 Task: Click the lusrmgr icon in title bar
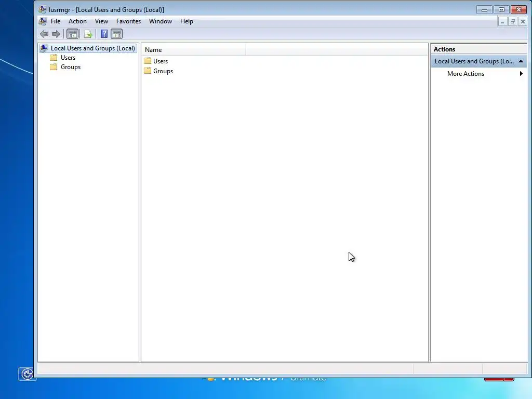coord(42,9)
